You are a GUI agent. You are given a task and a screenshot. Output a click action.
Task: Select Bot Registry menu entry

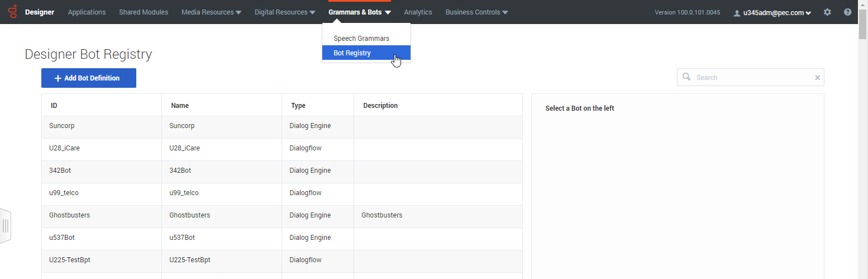pyautogui.click(x=366, y=53)
